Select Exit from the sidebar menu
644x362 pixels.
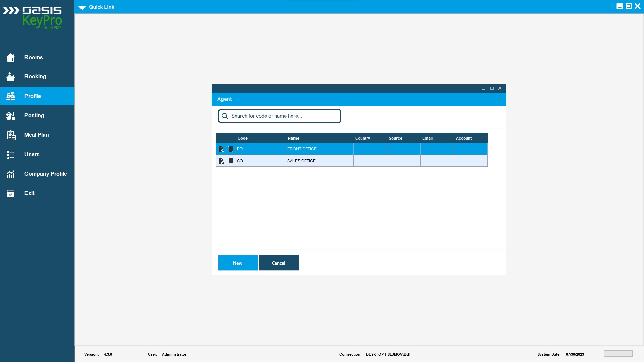pos(29,193)
